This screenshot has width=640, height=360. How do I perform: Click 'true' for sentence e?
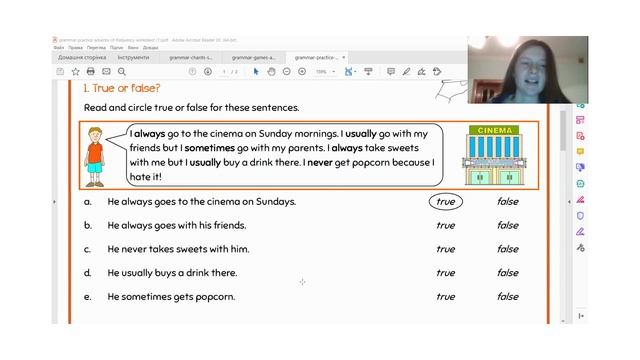pos(446,297)
